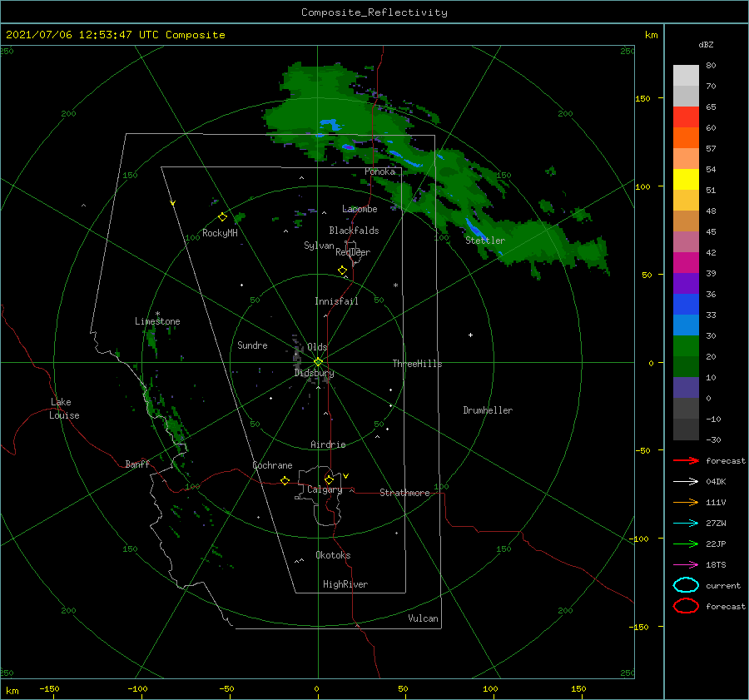
Task: Click the Airdrie city label
Action: point(328,444)
